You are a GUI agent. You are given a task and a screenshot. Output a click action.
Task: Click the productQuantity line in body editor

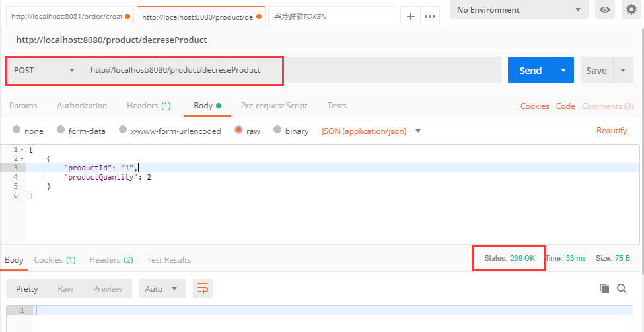(x=333, y=177)
